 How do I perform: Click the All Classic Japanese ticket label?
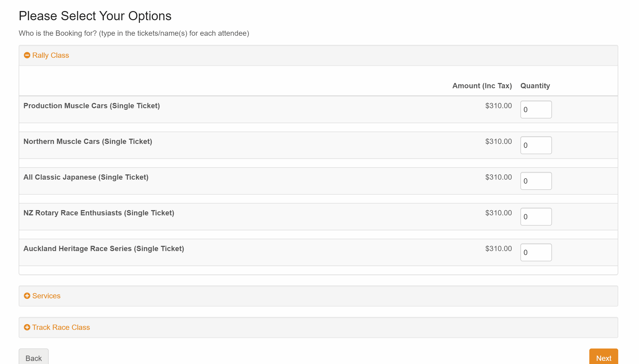86,177
